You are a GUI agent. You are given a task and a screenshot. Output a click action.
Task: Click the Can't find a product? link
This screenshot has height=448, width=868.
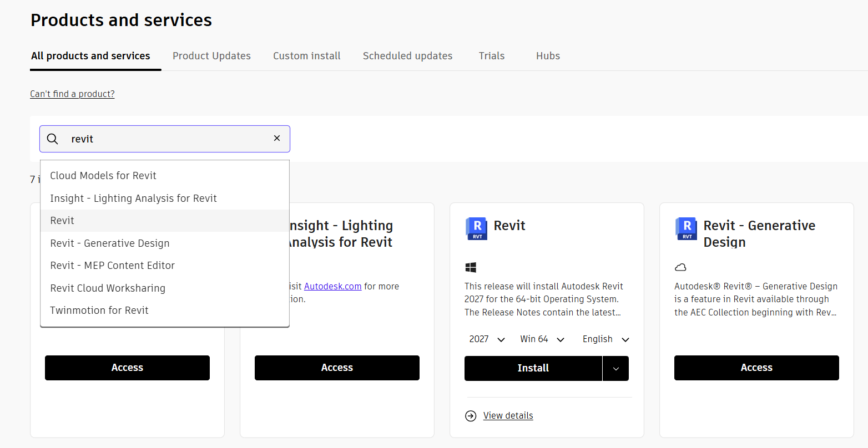click(x=72, y=94)
